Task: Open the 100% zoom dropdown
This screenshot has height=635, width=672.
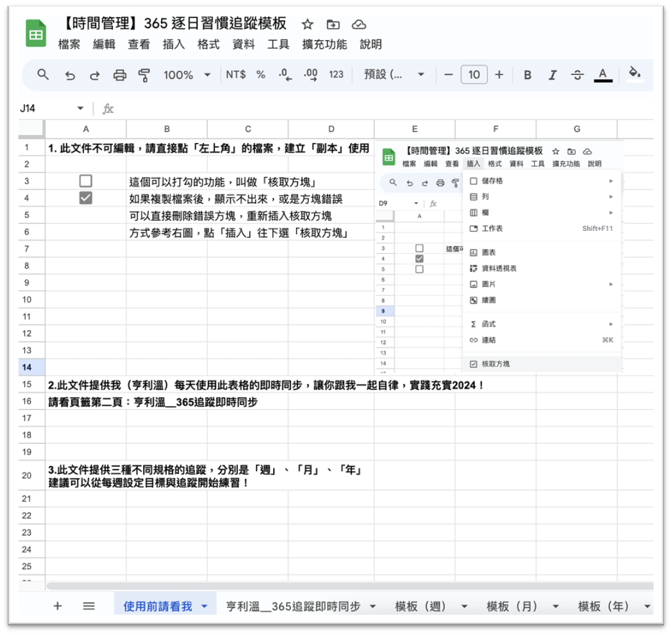Action: point(187,75)
